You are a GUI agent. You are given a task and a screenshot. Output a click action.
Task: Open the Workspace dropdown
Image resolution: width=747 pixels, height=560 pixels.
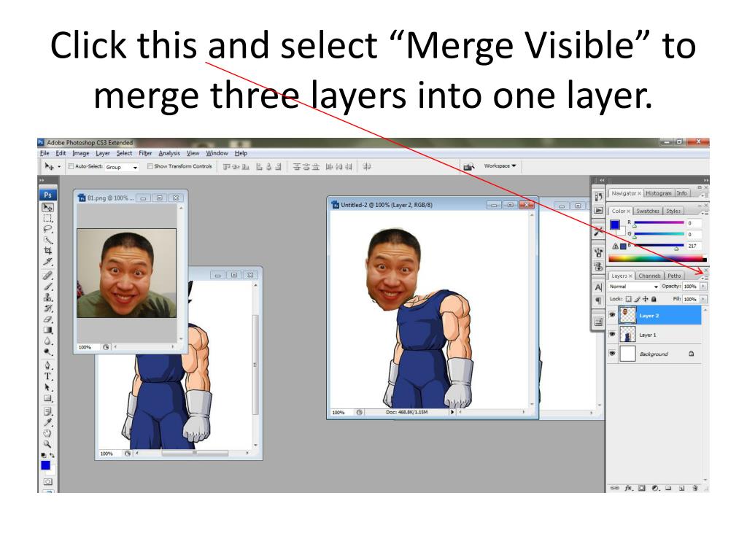[500, 166]
